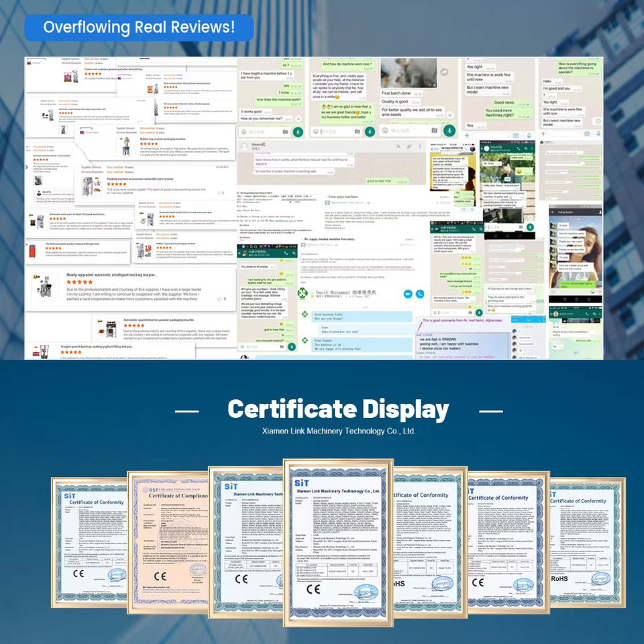Click CE mark on the center certificate
This screenshot has height=644, width=644.
[x=313, y=590]
